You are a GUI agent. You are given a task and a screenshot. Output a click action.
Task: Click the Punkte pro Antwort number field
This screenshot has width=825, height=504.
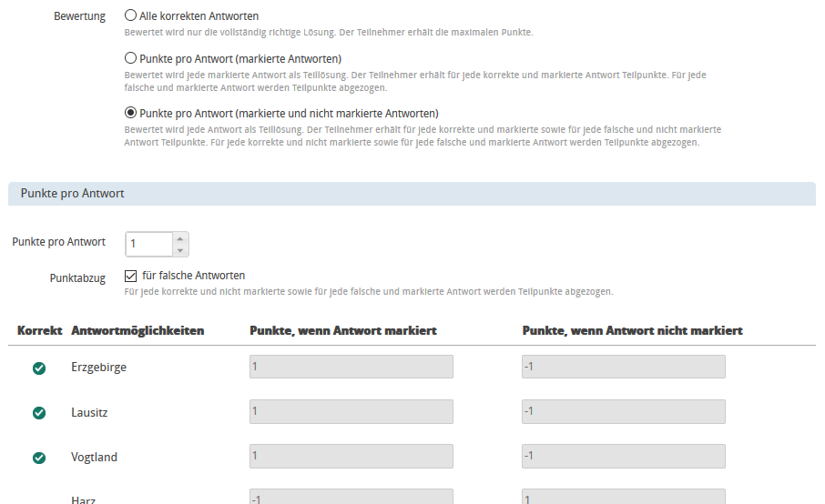coord(148,244)
